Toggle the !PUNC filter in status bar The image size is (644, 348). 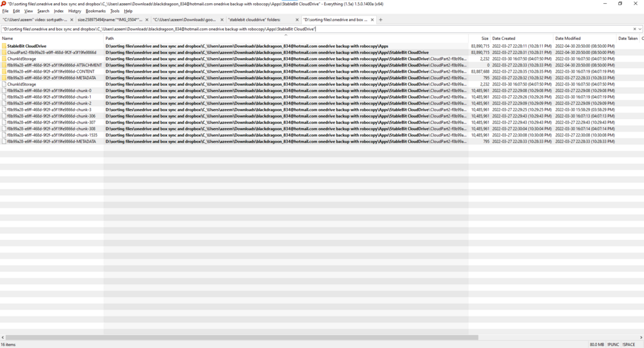(x=613, y=345)
